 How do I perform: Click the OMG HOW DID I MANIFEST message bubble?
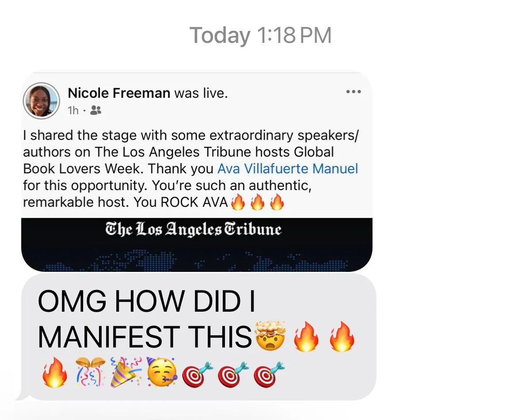click(199, 337)
